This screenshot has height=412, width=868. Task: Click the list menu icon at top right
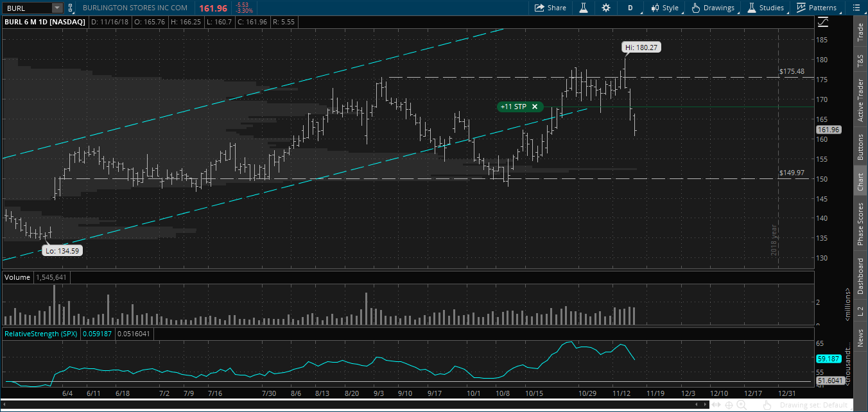(x=855, y=8)
